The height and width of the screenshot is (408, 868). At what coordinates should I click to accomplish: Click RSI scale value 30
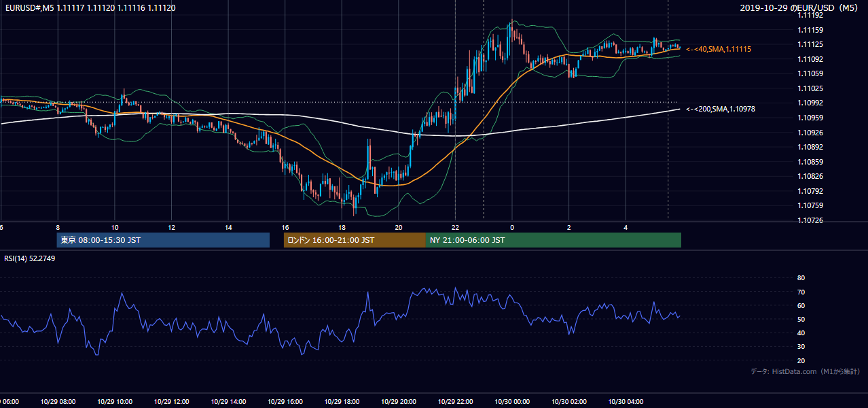tap(801, 347)
